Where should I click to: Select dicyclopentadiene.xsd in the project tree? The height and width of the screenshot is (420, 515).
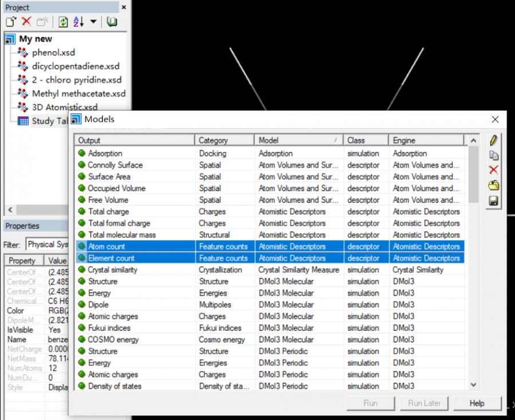pyautogui.click(x=76, y=66)
